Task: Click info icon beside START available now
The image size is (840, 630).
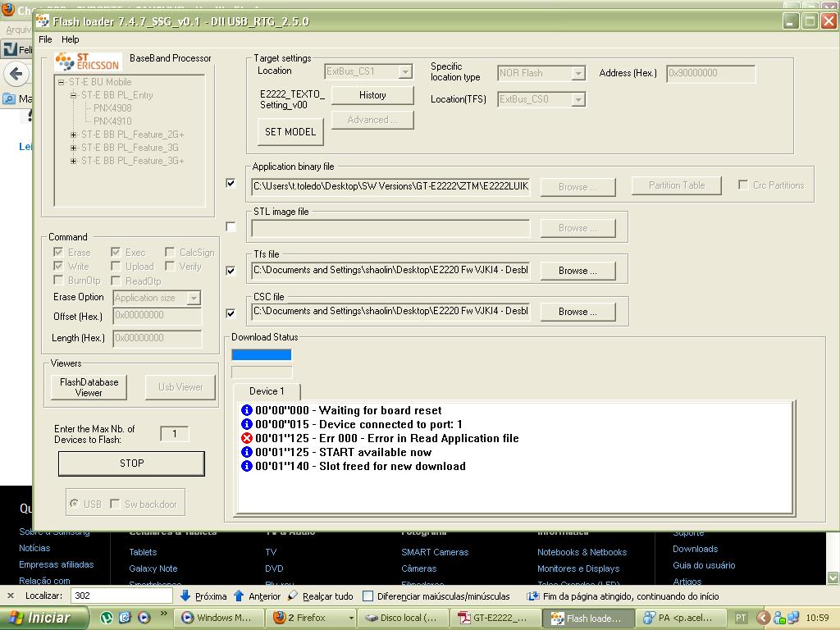Action: (x=246, y=452)
